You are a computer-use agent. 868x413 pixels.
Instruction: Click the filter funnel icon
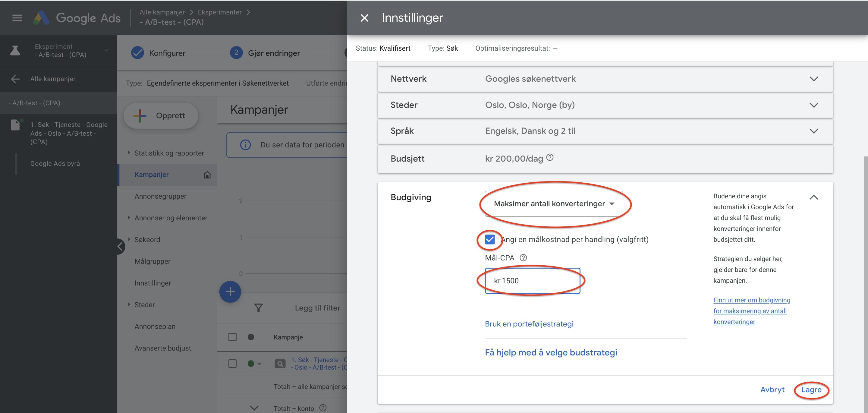click(258, 308)
